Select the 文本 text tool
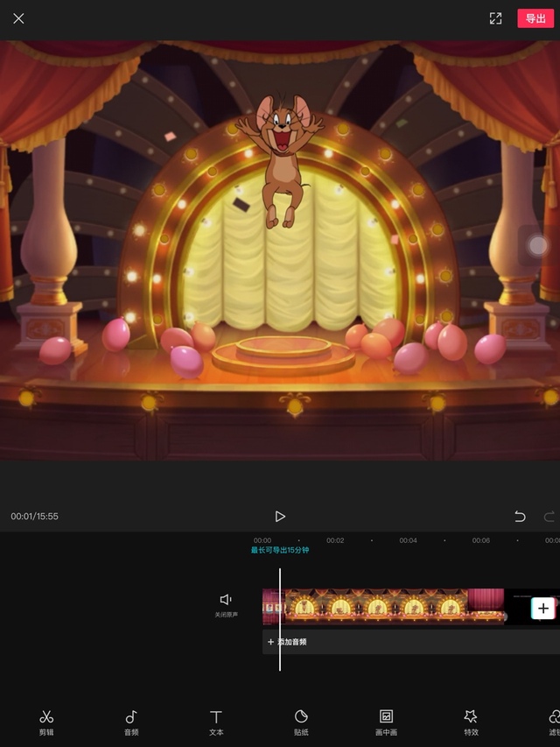Viewport: 560px width, 747px height. (x=216, y=722)
